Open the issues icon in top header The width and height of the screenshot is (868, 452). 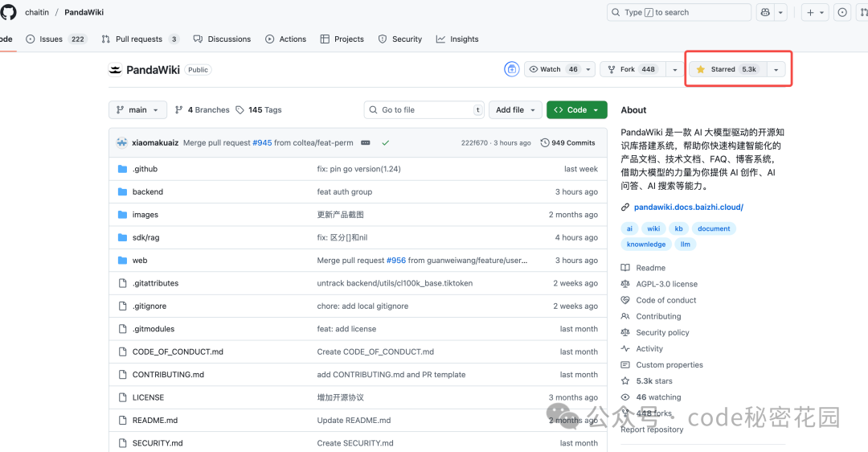tap(842, 12)
